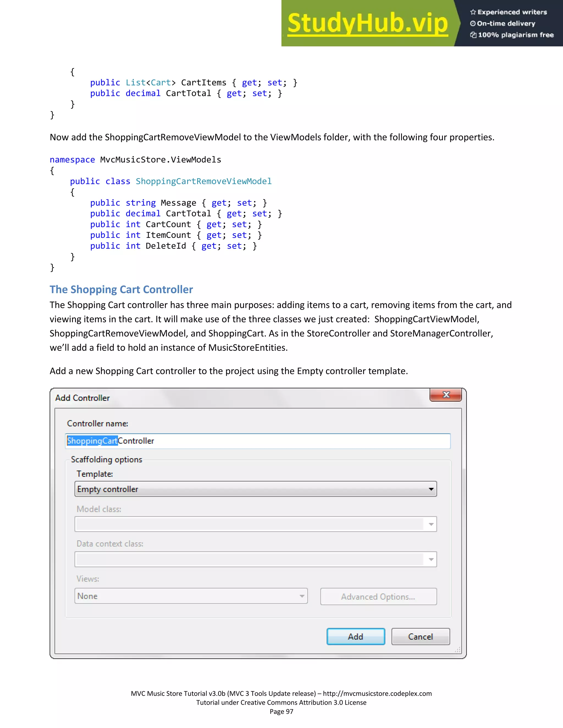Click the "public string Message" code line

point(178,203)
